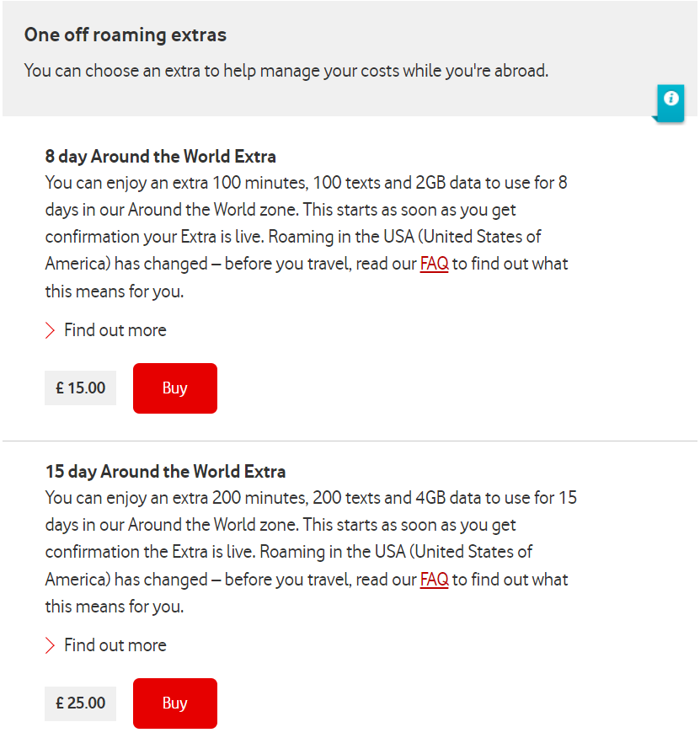Click the £ 25.00 price label

click(x=80, y=703)
